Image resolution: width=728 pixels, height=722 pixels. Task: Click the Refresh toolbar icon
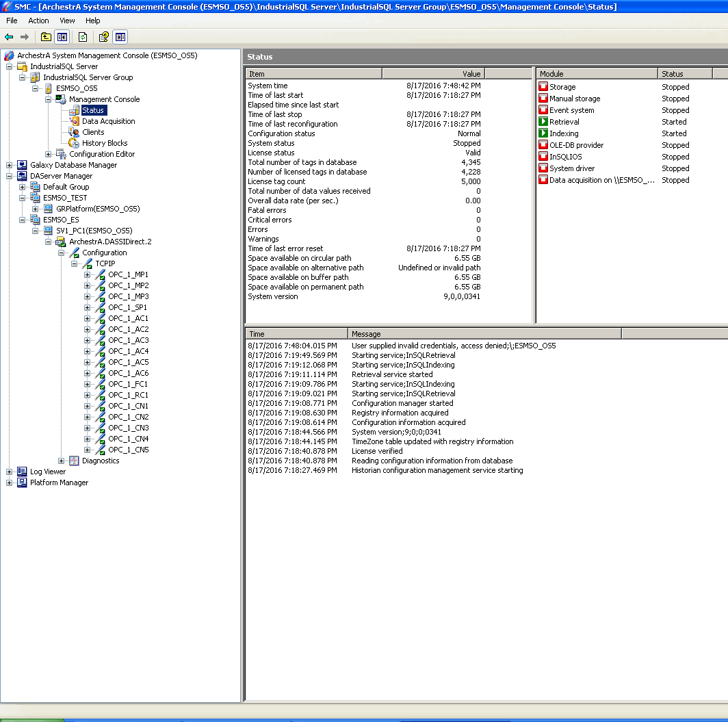tap(83, 37)
